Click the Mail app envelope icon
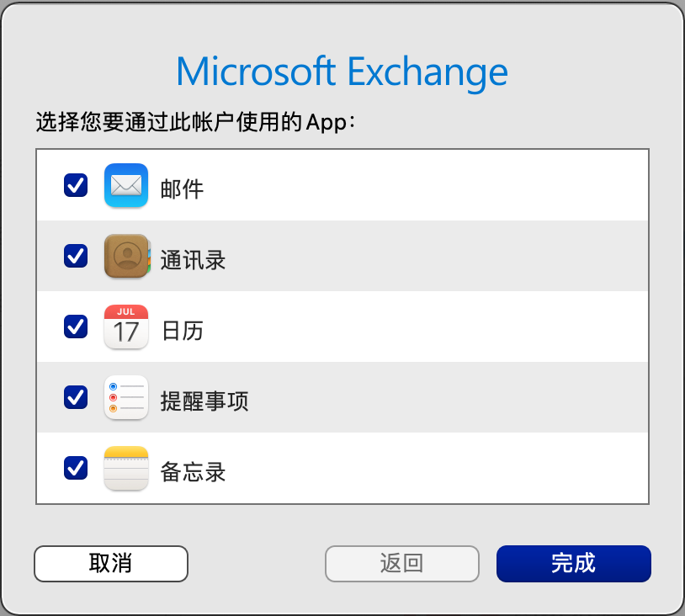The image size is (685, 616). point(126,185)
